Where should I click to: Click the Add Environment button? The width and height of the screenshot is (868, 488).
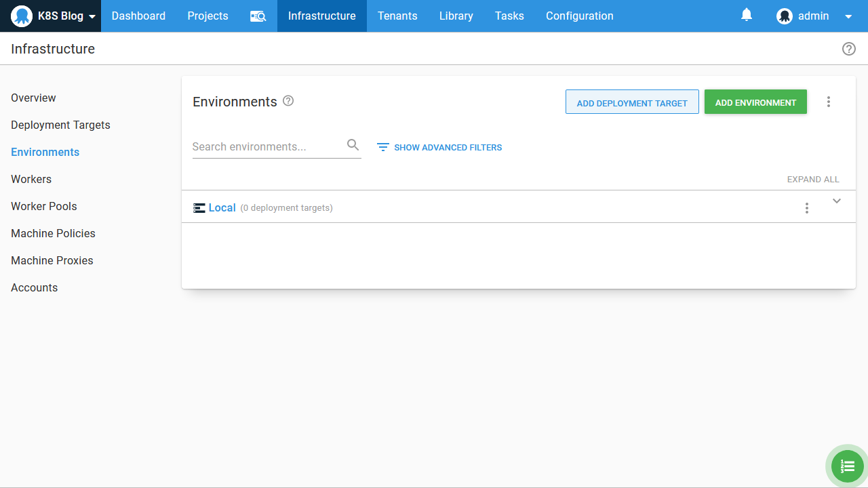755,102
